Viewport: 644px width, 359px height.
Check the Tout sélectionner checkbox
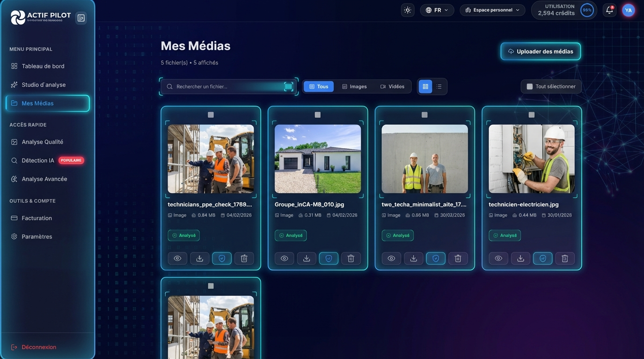[530, 86]
